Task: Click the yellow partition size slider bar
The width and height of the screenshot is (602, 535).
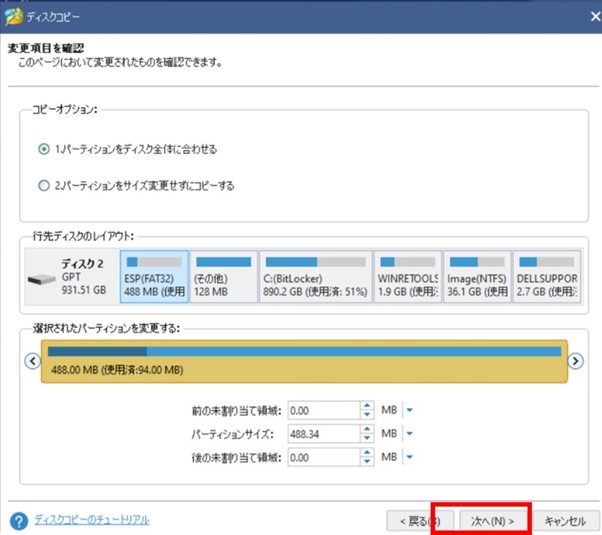Action: pyautogui.click(x=304, y=361)
